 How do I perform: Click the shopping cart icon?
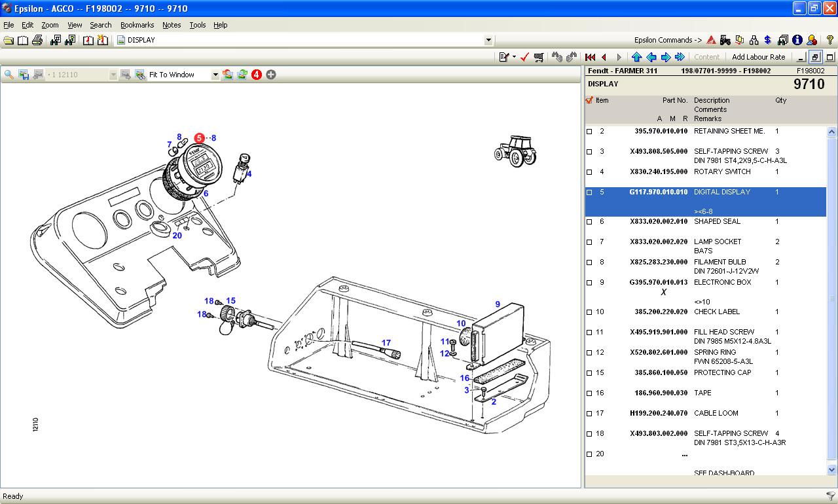tap(539, 57)
